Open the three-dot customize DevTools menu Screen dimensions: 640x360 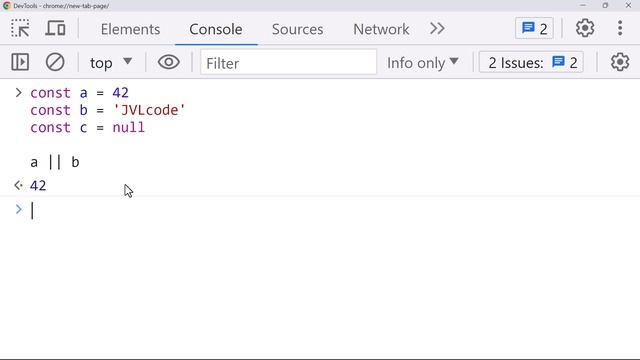tap(620, 29)
